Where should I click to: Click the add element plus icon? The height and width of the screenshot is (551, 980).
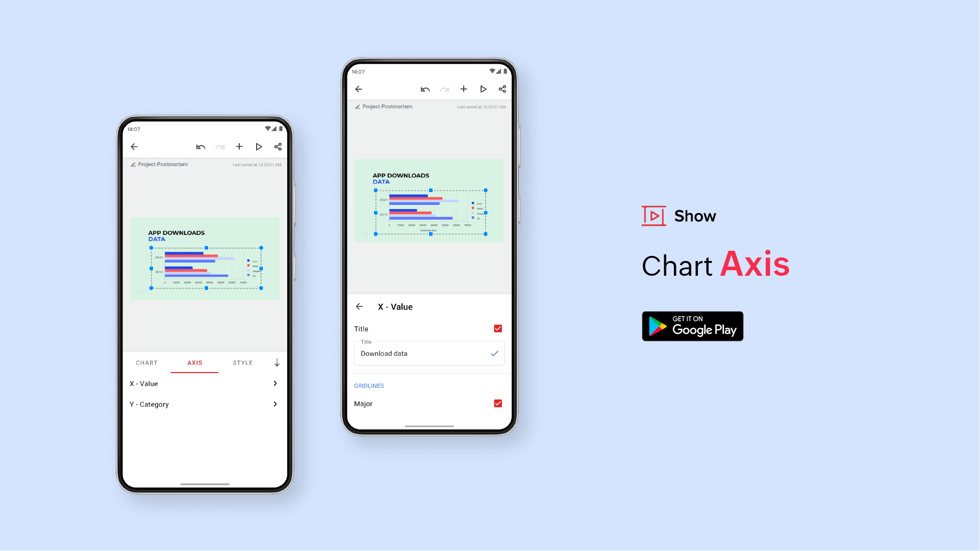coord(464,88)
